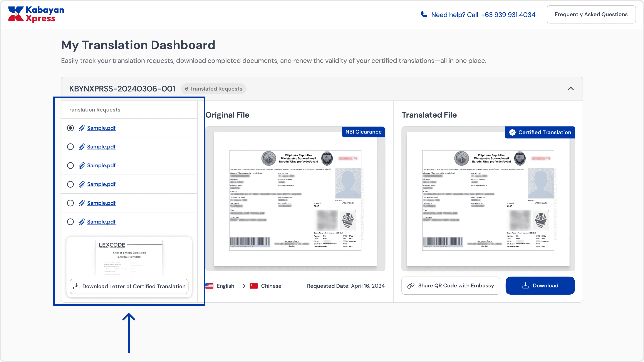Click the phone icon beside Need help
The width and height of the screenshot is (644, 362).
[x=424, y=15]
